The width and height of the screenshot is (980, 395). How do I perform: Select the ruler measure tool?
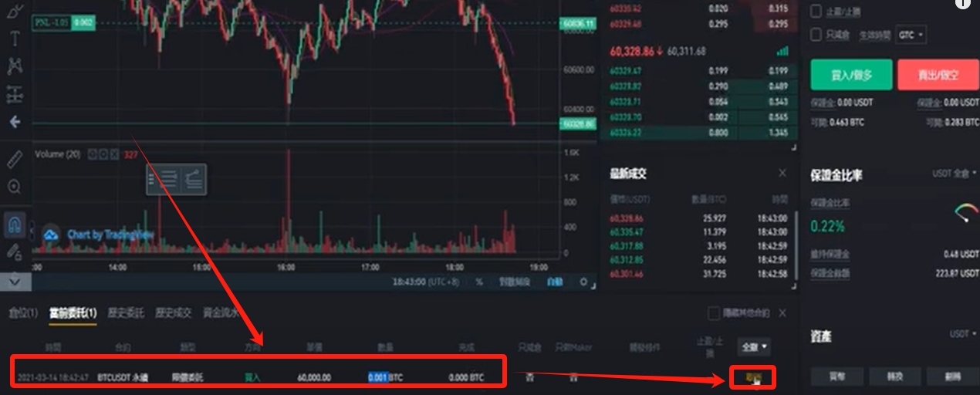click(x=15, y=159)
